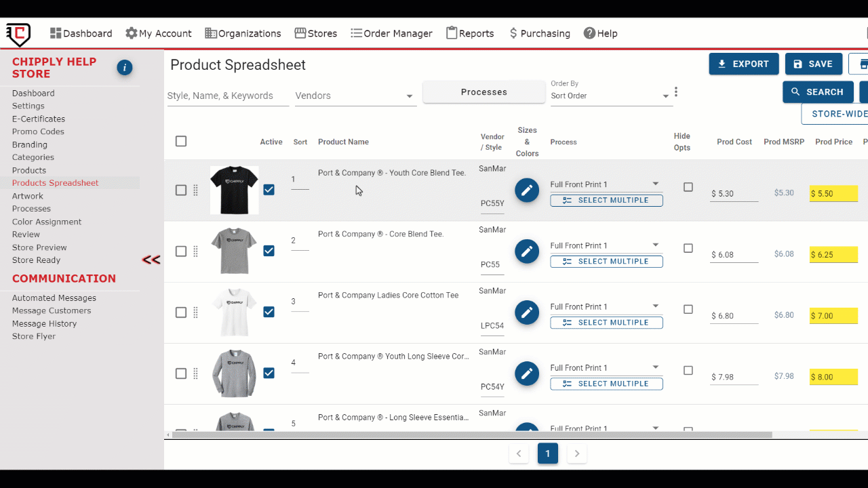The width and height of the screenshot is (868, 488).
Task: Expand Process dropdown for PC55 row
Action: click(x=606, y=245)
